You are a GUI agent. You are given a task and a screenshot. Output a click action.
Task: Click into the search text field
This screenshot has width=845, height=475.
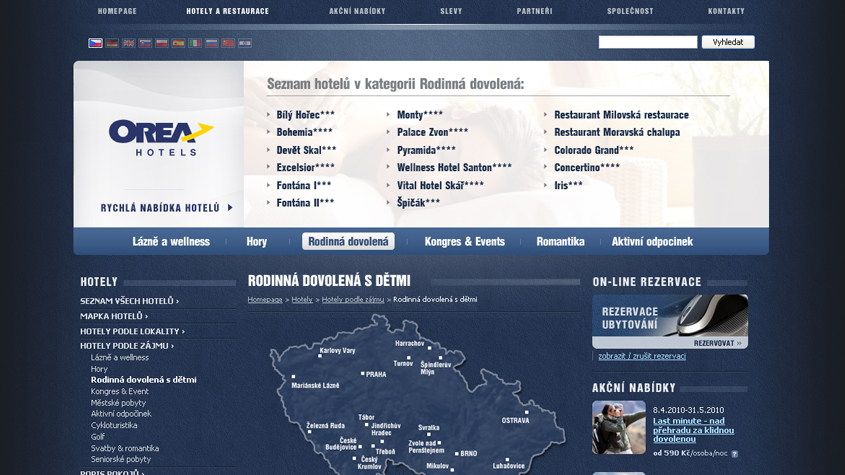pyautogui.click(x=647, y=42)
